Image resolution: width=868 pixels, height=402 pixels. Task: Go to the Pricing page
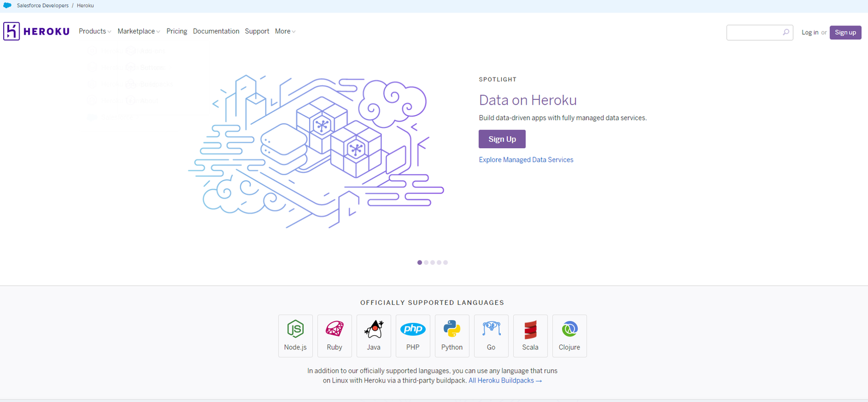tap(176, 31)
